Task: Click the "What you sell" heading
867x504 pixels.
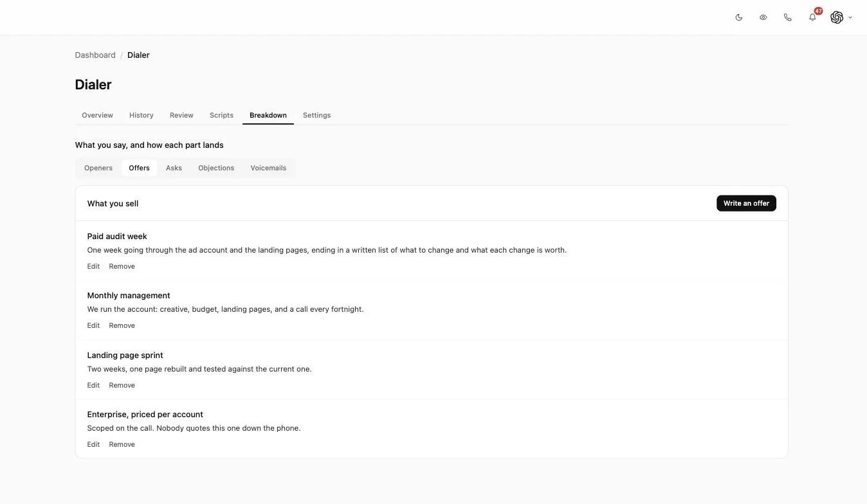Action: pos(113,204)
